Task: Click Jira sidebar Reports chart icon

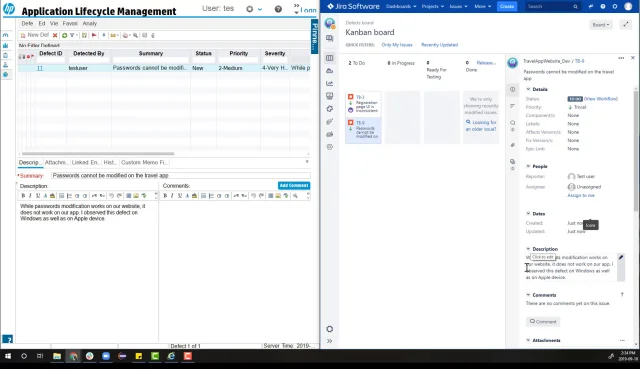Action: [x=330, y=83]
